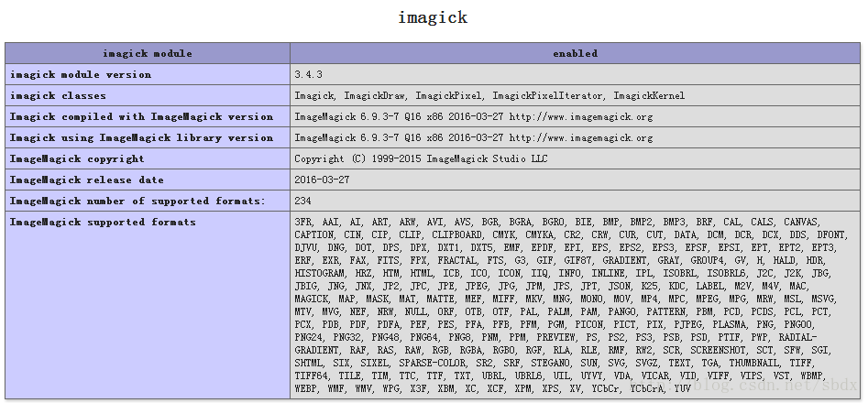Click 'CAPTION' in the formats list
Screen dimensions: 868x403
click(x=313, y=235)
